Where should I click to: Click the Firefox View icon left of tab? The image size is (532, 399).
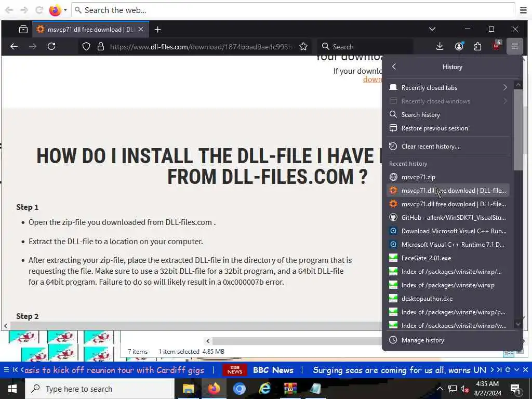[23, 30]
